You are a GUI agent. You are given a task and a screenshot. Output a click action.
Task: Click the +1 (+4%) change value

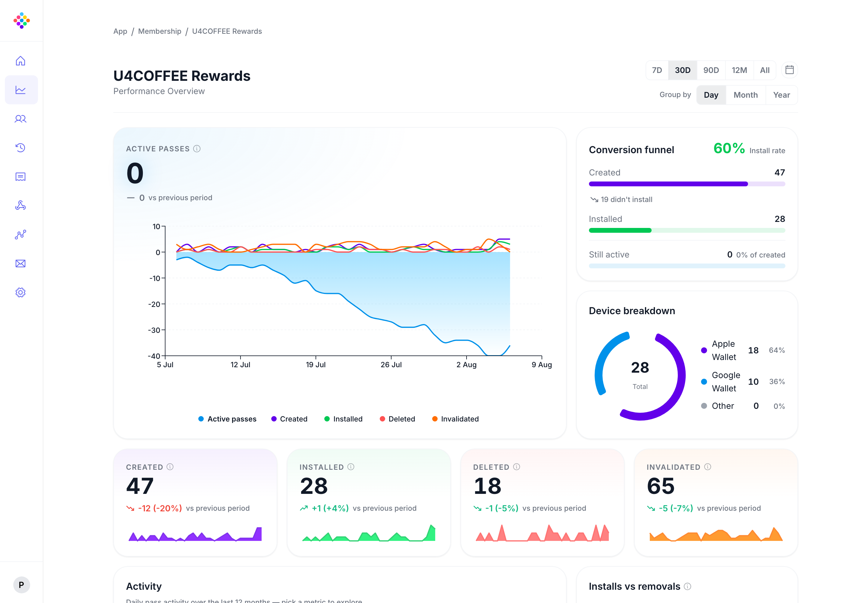[330, 508]
